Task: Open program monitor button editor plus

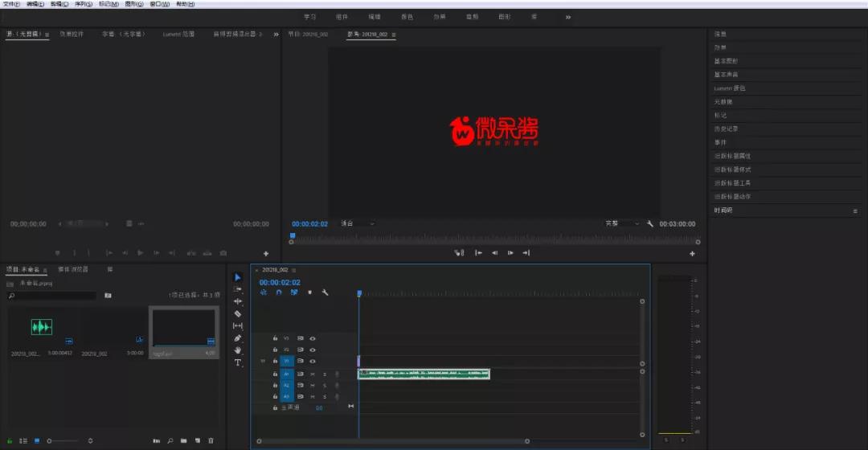Action: pos(692,253)
